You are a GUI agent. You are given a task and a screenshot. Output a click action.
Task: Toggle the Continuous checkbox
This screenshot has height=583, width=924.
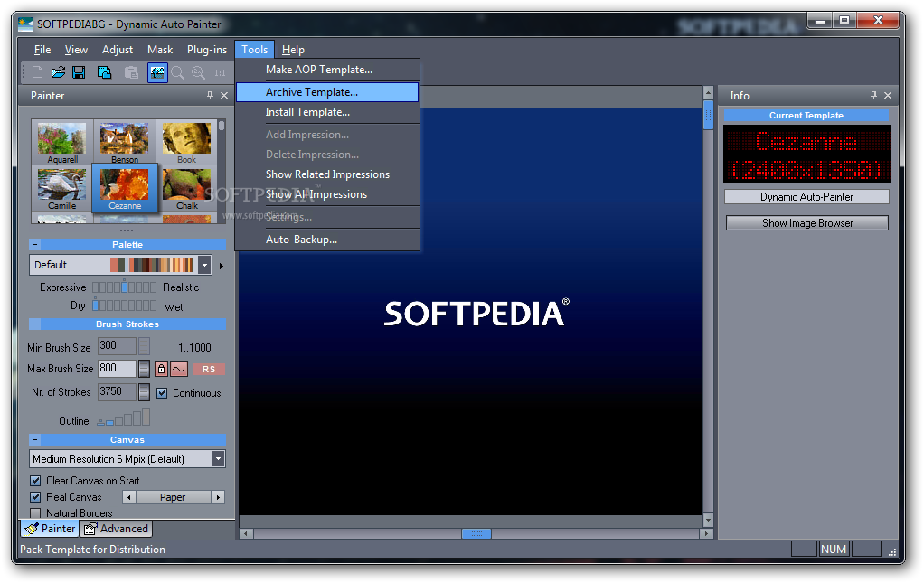[162, 393]
